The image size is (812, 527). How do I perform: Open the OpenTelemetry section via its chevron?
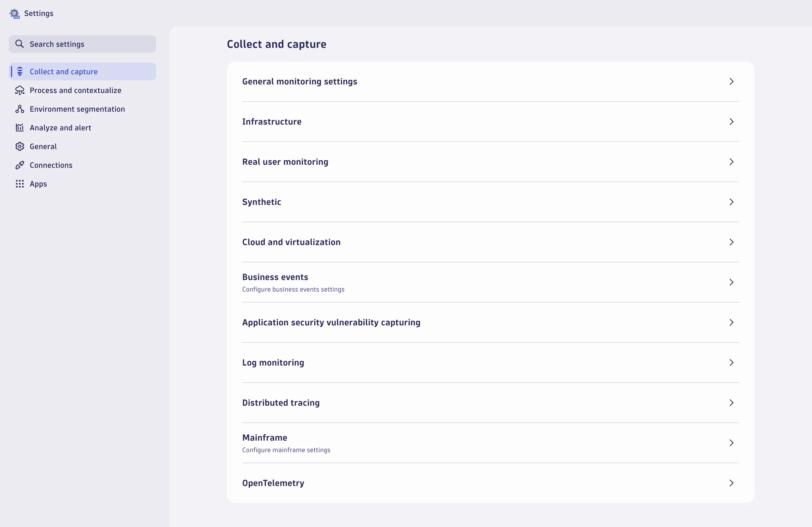[x=731, y=483]
